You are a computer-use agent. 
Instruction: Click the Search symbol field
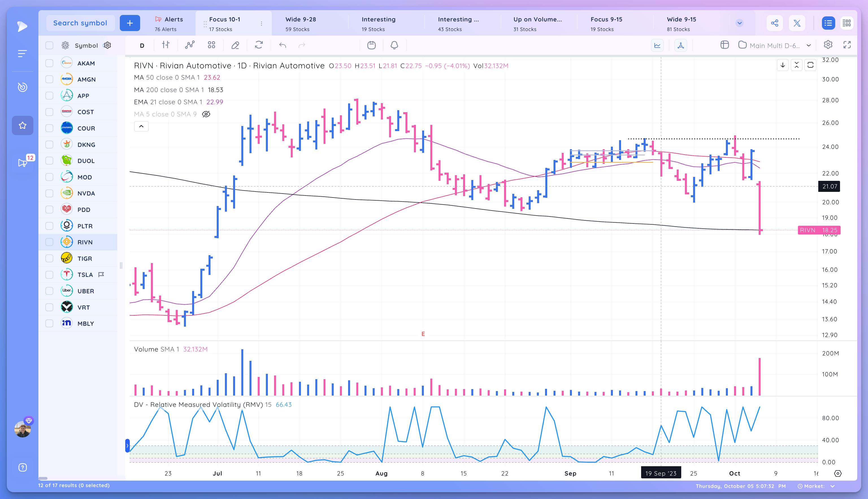(80, 23)
